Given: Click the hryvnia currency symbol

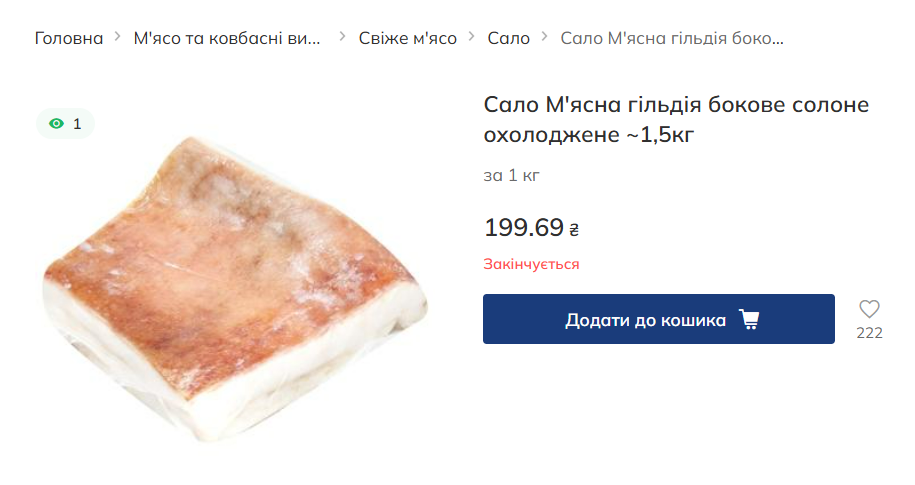Looking at the screenshot, I should pos(574,230).
